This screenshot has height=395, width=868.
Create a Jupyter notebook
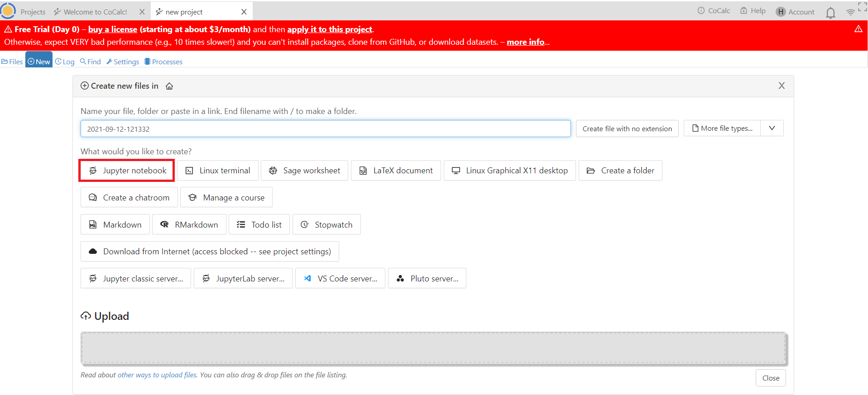pyautogui.click(x=127, y=171)
